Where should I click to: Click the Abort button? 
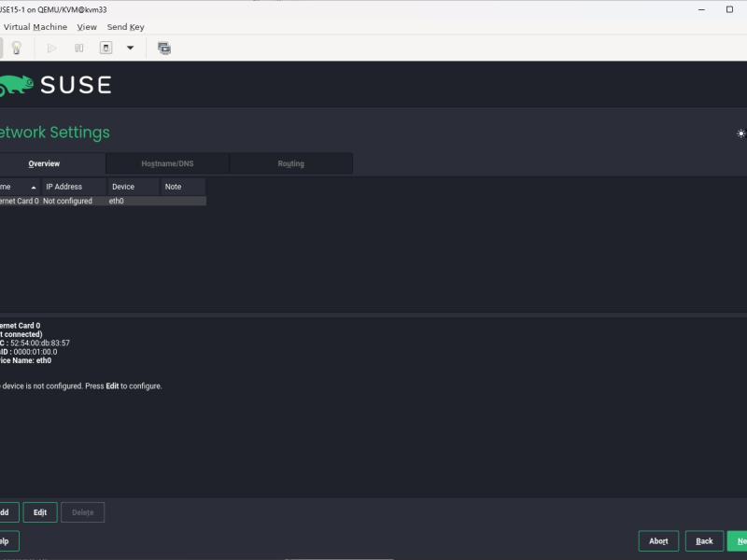click(658, 541)
